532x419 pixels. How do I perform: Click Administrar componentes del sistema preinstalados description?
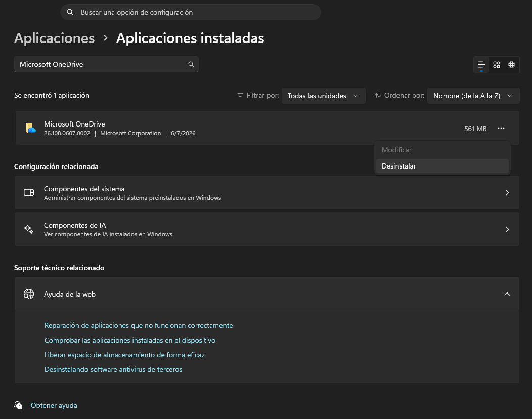(x=132, y=198)
